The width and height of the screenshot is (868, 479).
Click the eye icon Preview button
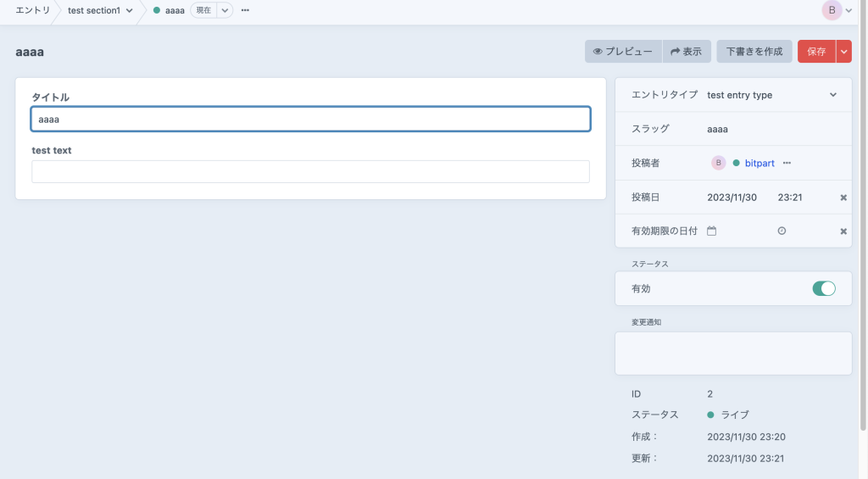(623, 52)
